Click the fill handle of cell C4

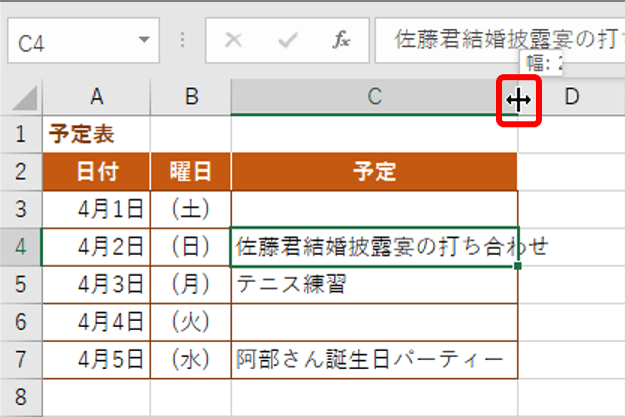[517, 266]
